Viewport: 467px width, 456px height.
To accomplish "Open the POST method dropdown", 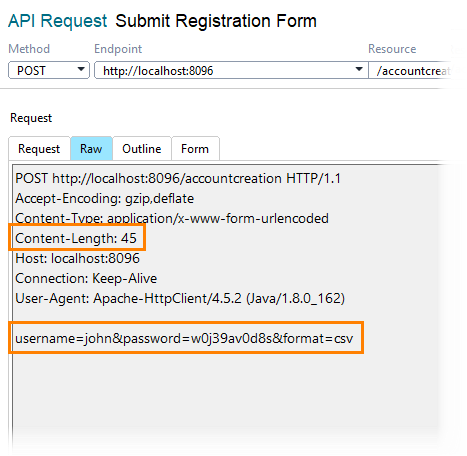I will (49, 70).
